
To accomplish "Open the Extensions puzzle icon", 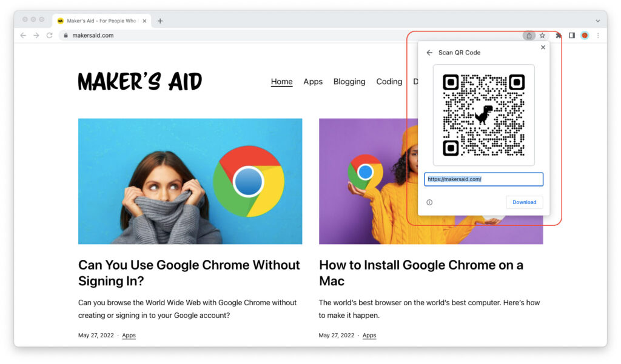I will click(x=559, y=36).
